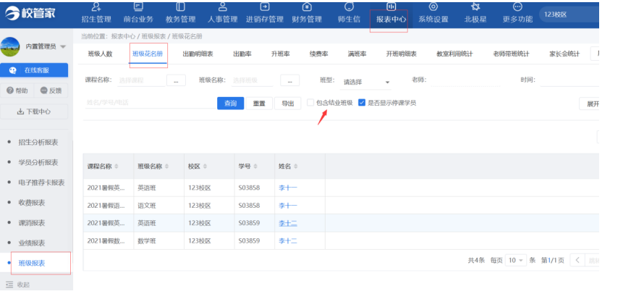Open 反馈 feedback button
The width and height of the screenshot is (644, 294).
[x=51, y=91]
